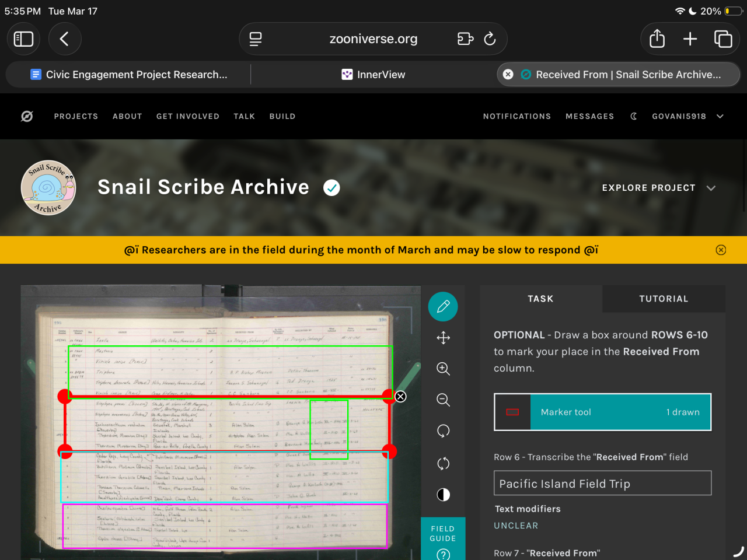This screenshot has width=747, height=560.
Task: Reload the zooniverse.org page
Action: pyautogui.click(x=490, y=39)
